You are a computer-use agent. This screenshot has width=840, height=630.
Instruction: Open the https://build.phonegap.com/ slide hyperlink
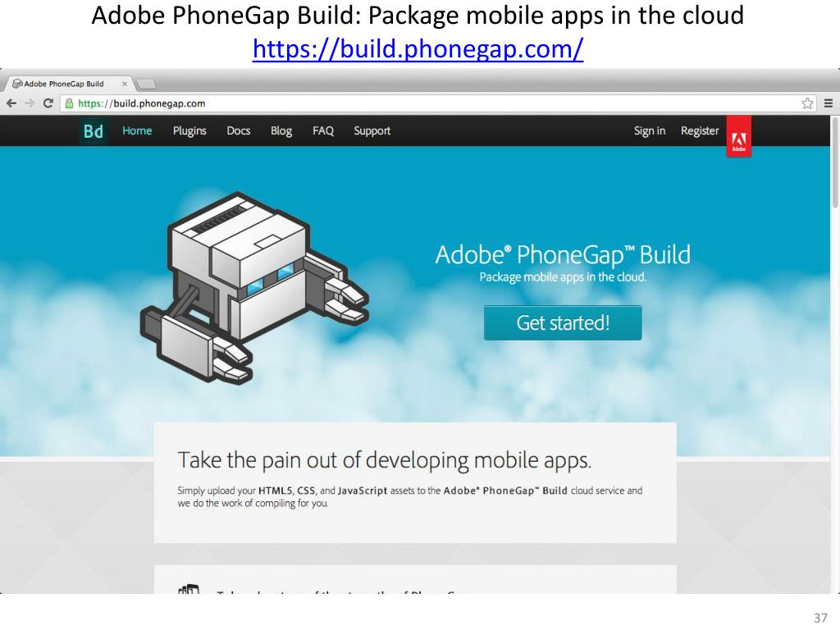click(418, 48)
